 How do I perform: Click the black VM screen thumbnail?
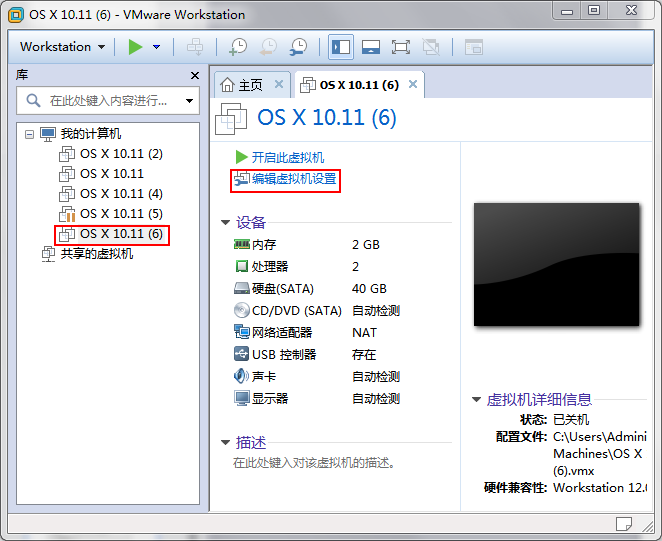(x=556, y=264)
